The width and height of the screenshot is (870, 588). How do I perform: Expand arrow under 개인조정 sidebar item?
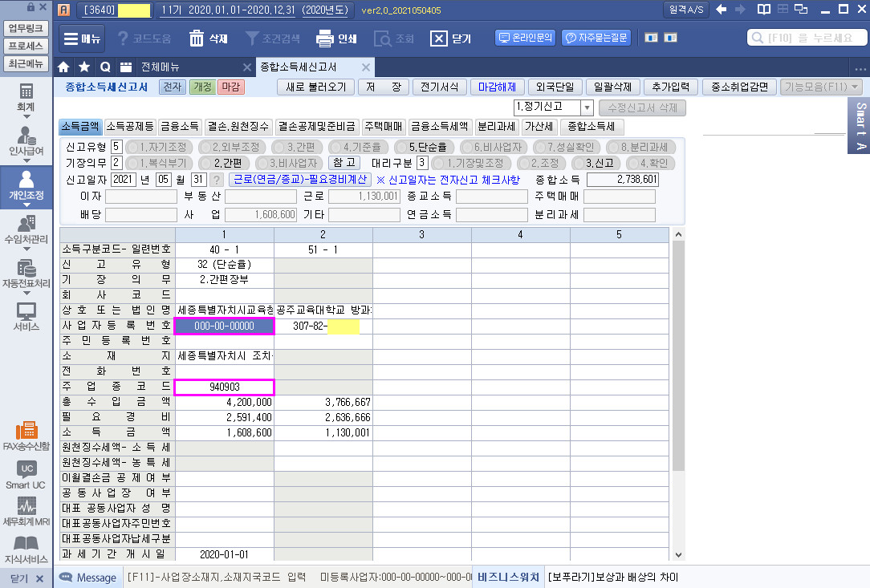click(x=26, y=205)
